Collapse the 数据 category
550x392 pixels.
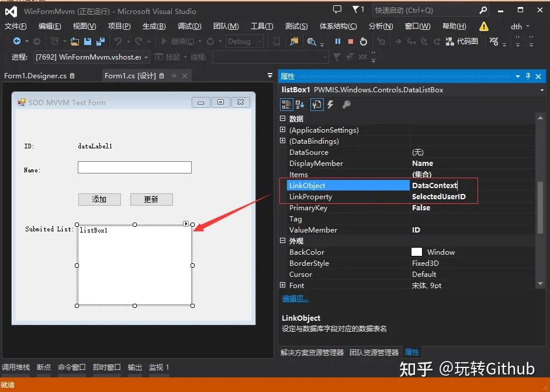coord(283,119)
